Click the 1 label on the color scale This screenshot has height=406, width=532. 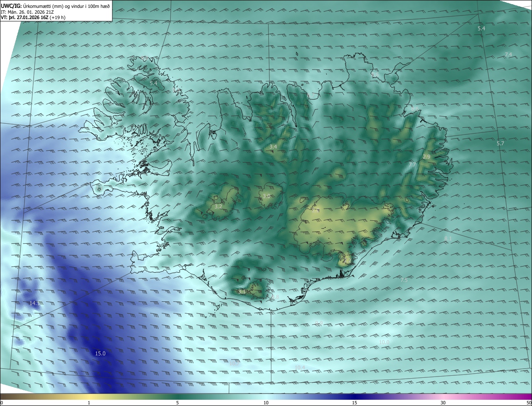[x=89, y=403]
